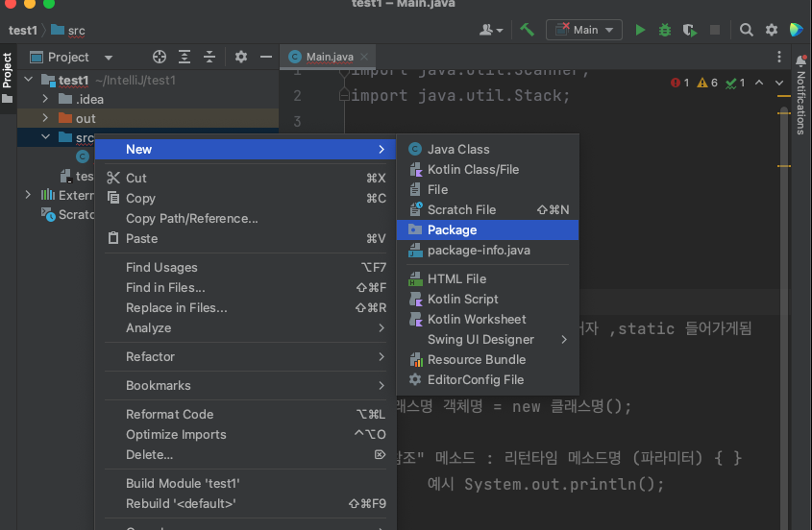812x530 pixels.
Task: Open the Bookmarks submenu
Action: [x=245, y=386]
